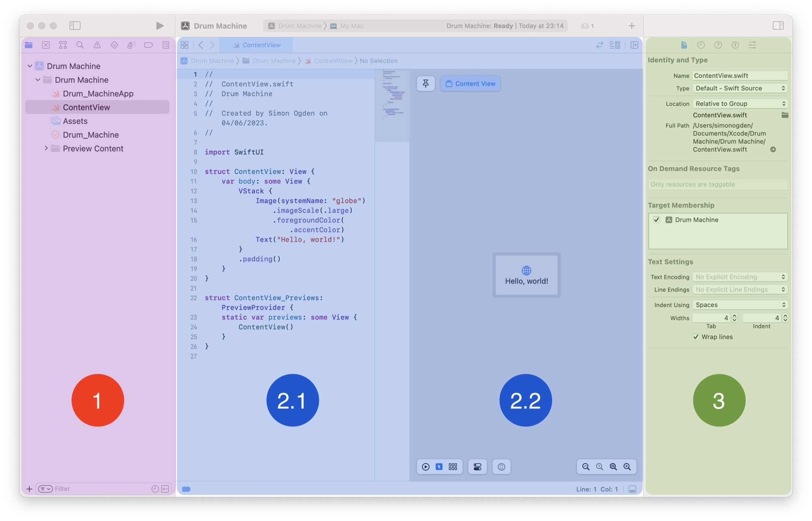This screenshot has height=521, width=812.
Task: Open the Type dropdown showing Default - Swift Source
Action: [740, 88]
